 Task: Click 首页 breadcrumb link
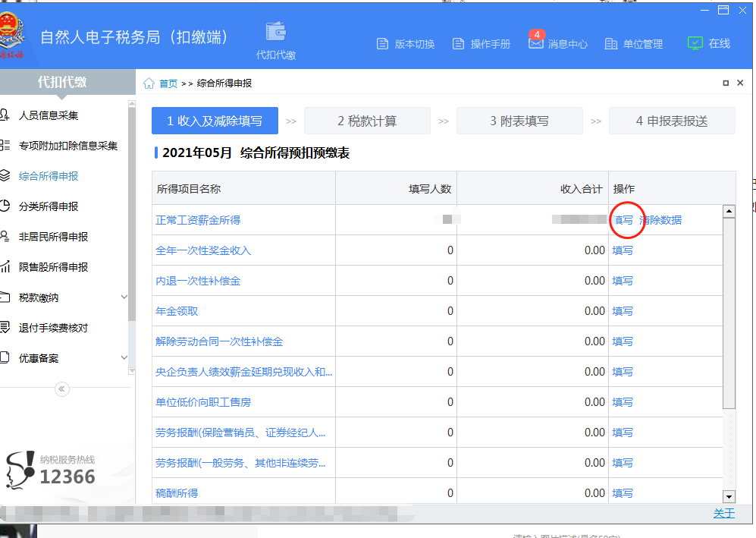coord(168,83)
